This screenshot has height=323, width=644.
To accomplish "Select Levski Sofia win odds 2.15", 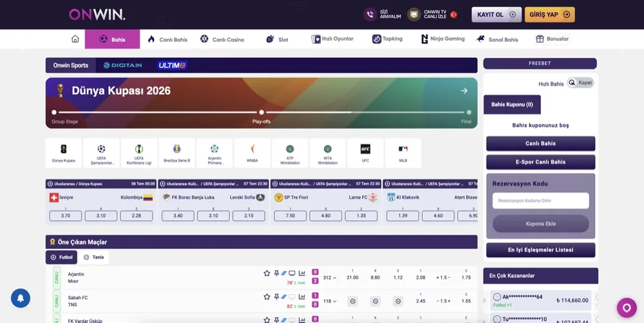I will point(249,216).
